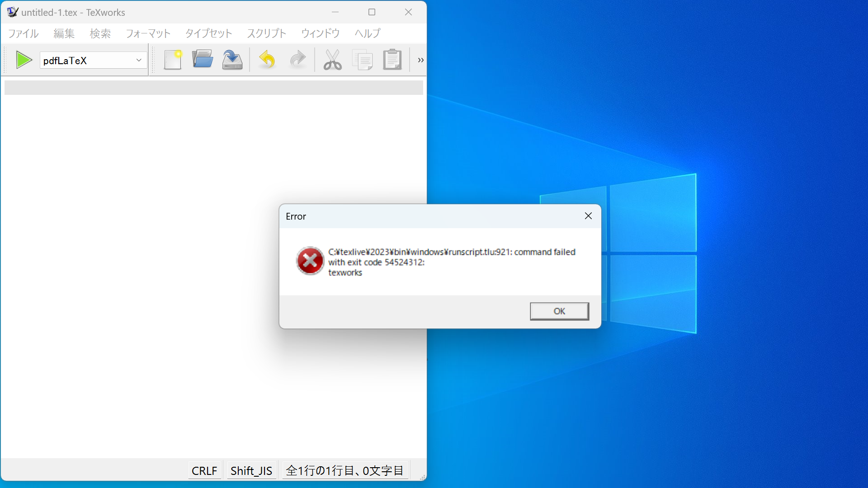Click the greyed-out redo arrow icon
This screenshot has width=868, height=488.
pos(297,60)
